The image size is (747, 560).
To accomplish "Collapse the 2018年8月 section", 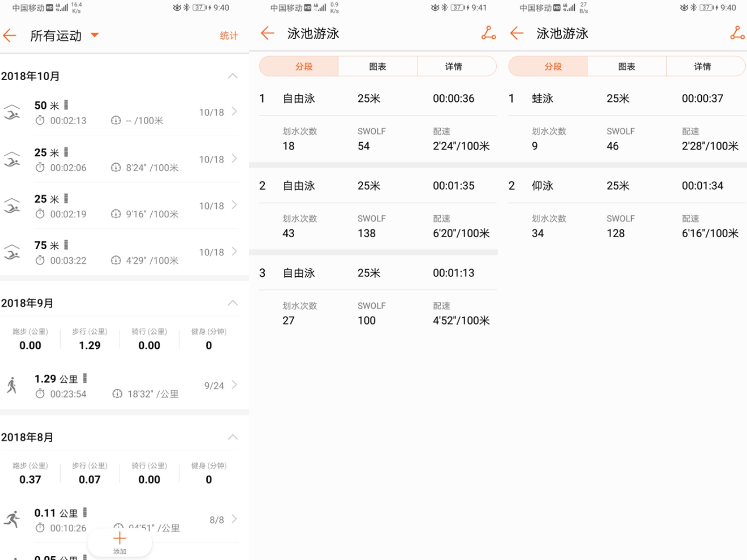I will tap(233, 437).
